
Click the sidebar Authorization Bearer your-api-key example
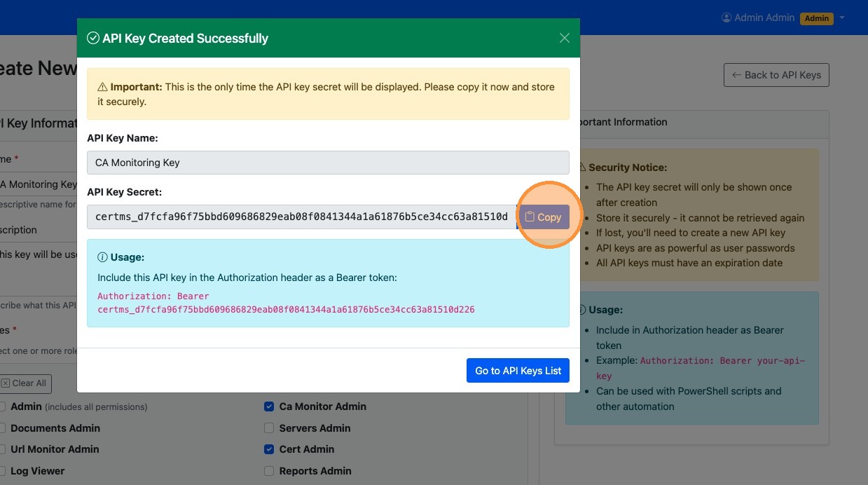(x=701, y=368)
